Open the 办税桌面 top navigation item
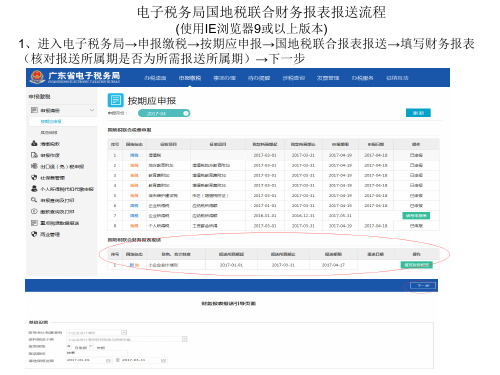The height and width of the screenshot is (375, 500). (155, 78)
